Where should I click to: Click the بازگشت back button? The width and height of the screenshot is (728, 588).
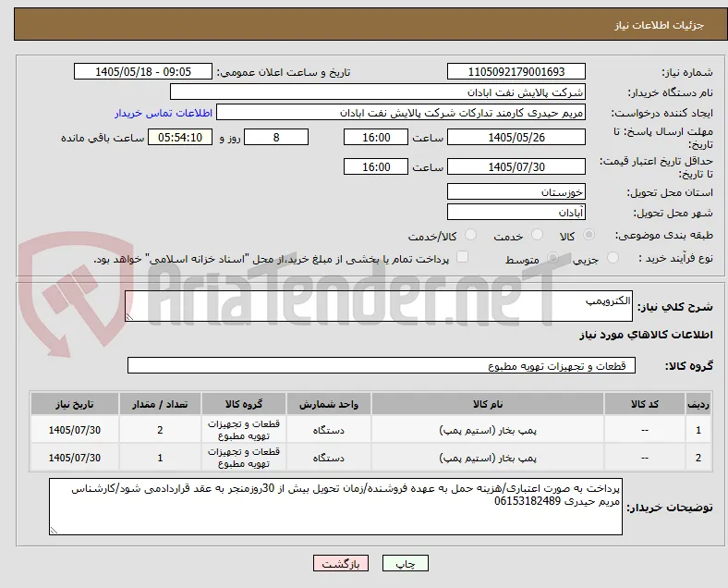(341, 563)
